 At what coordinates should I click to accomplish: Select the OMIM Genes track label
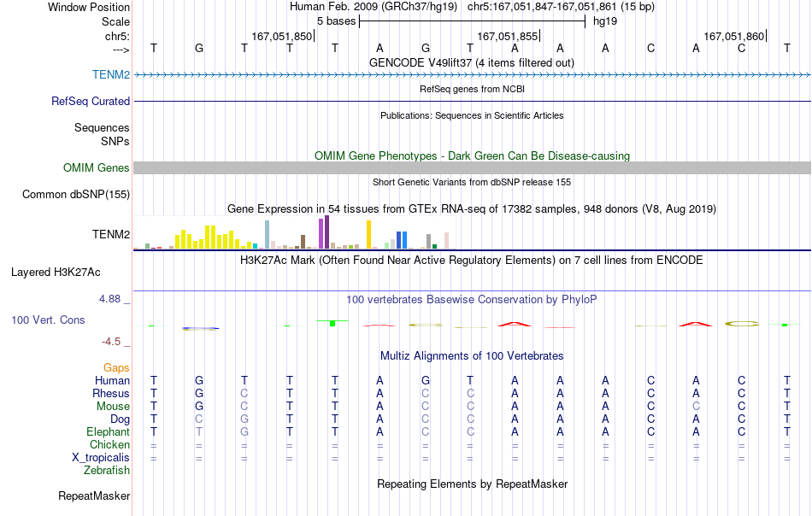coord(96,167)
